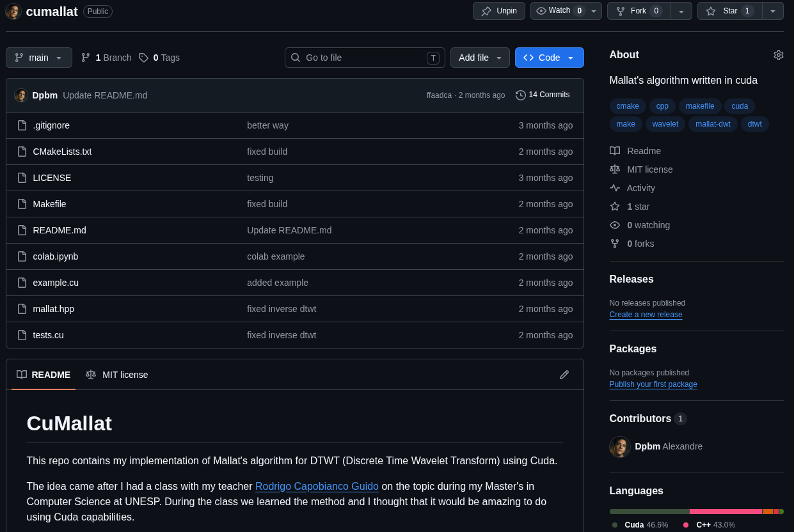Click the fork icon beside 0 forks
Screen dimensions: 794x532
pyautogui.click(x=615, y=244)
